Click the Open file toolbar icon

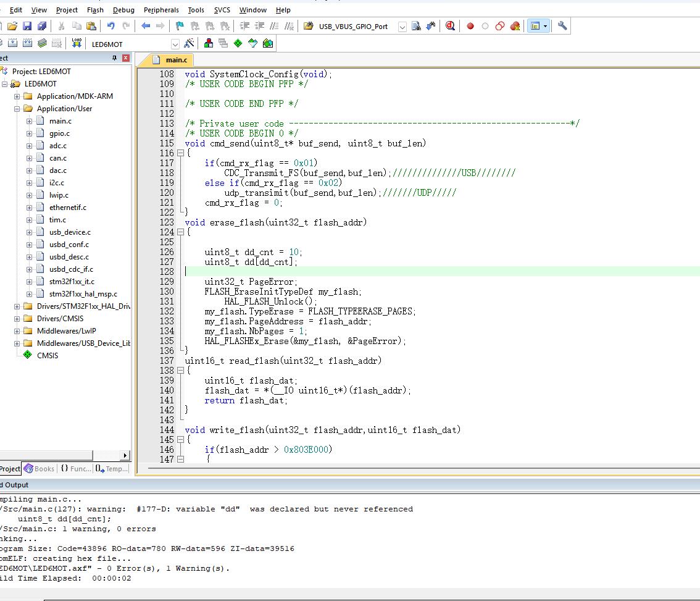click(12, 27)
